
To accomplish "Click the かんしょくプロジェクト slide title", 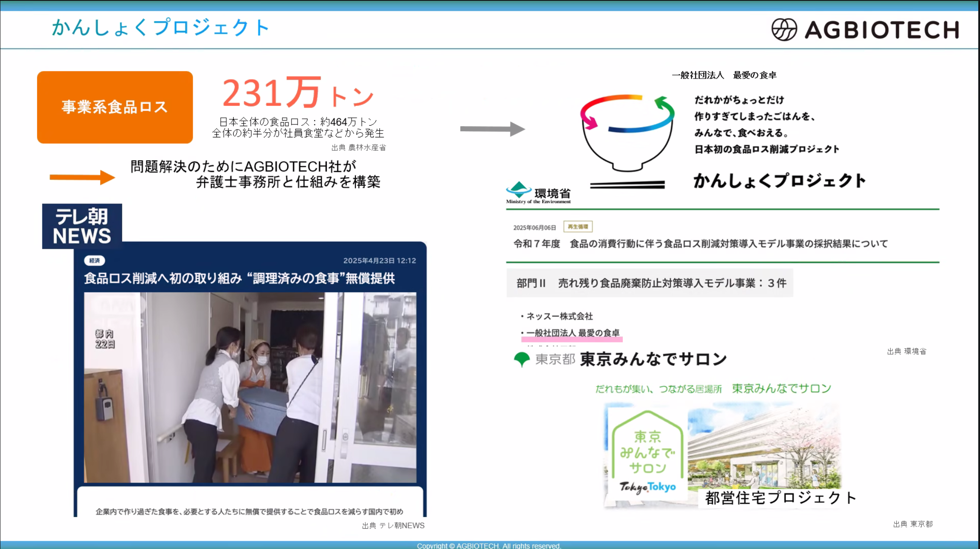I will tap(161, 28).
